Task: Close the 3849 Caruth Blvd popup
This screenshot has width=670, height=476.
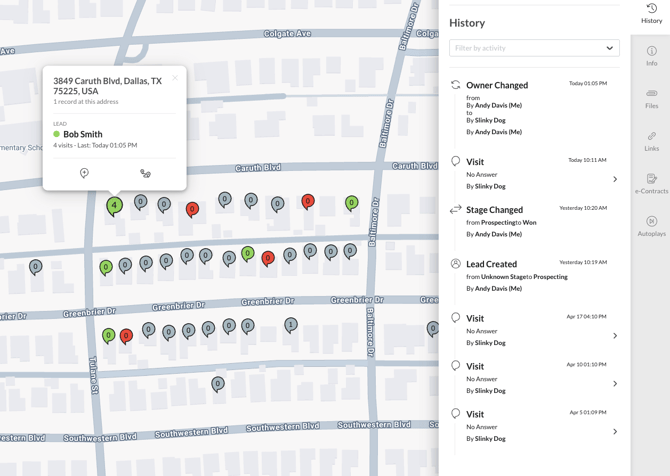Action: point(175,78)
